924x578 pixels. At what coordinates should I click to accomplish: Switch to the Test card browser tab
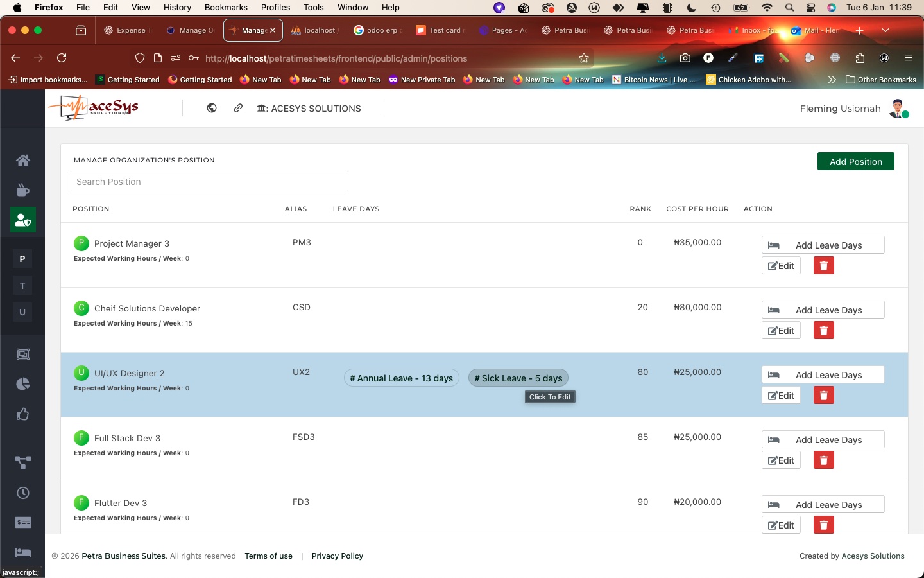[440, 30]
